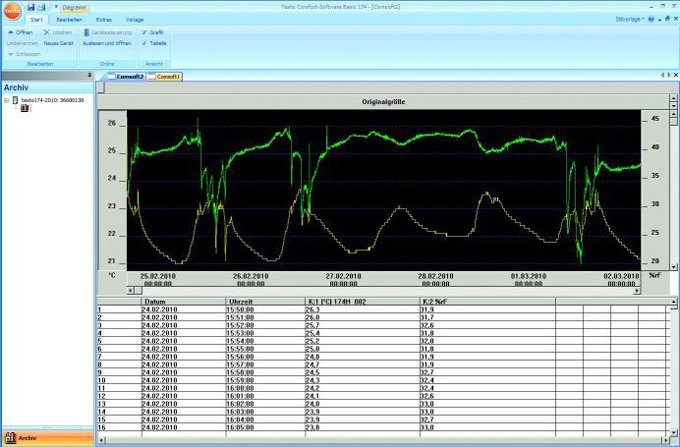
Task: Click the previous document tab arrow
Action: point(662,75)
